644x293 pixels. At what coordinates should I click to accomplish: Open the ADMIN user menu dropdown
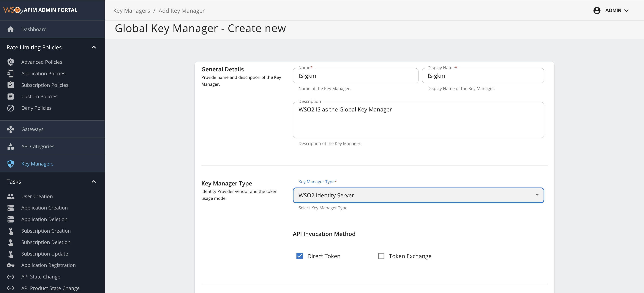point(616,10)
